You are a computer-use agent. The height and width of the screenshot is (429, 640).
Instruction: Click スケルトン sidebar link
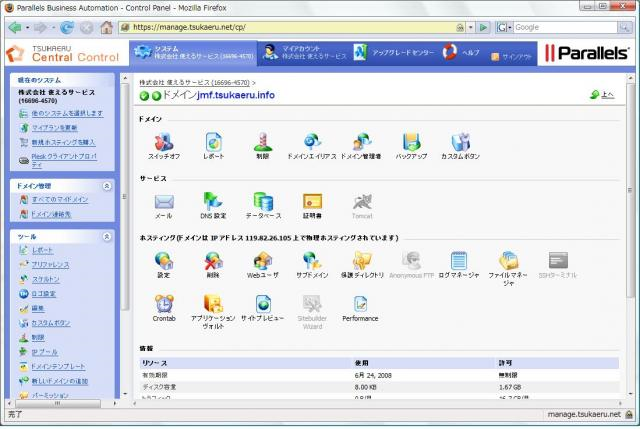[46, 279]
